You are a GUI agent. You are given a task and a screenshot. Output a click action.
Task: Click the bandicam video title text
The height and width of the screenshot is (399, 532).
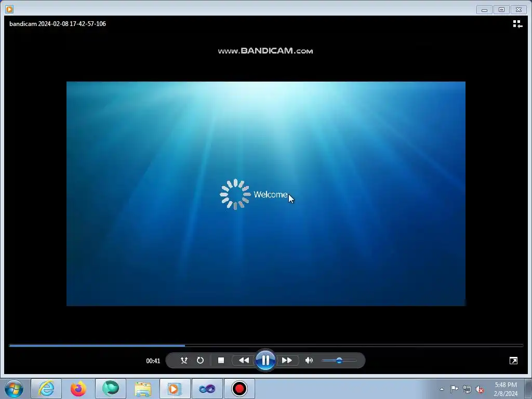58,24
